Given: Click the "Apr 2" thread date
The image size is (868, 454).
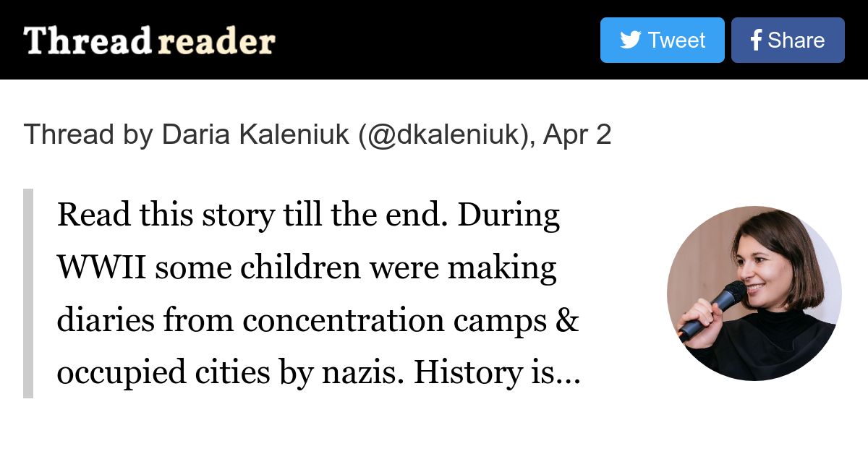Looking at the screenshot, I should (577, 134).
